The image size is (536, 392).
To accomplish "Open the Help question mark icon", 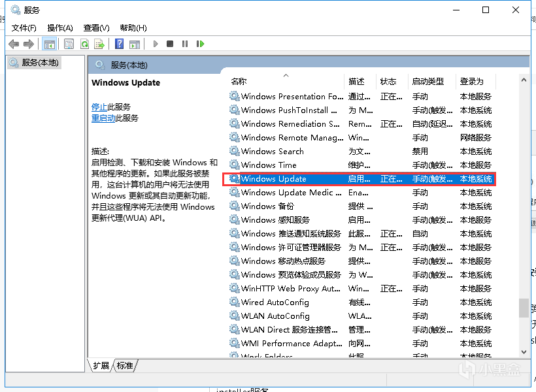I will pos(119,44).
